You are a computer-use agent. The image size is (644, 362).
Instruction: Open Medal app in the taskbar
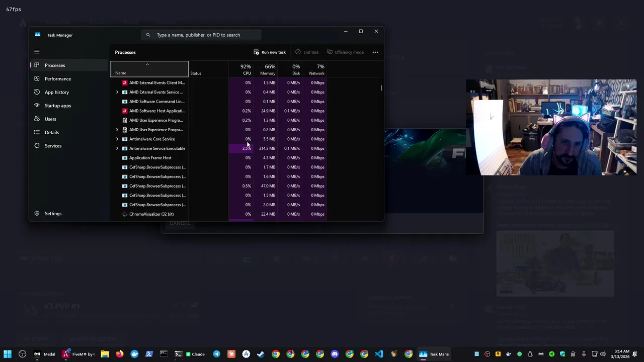pyautogui.click(x=44, y=354)
